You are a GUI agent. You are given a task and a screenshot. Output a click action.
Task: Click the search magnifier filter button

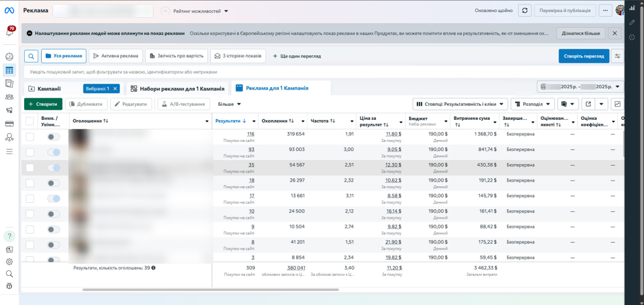click(x=31, y=56)
